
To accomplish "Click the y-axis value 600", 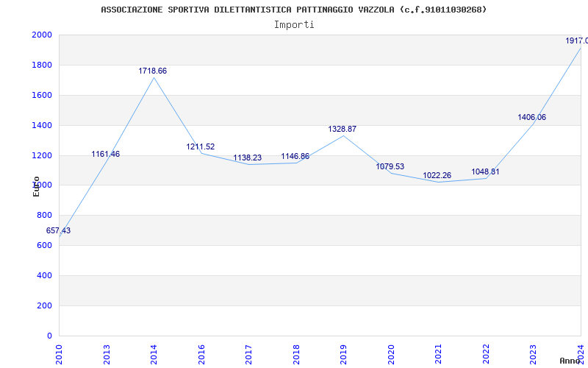I will 45,245.
